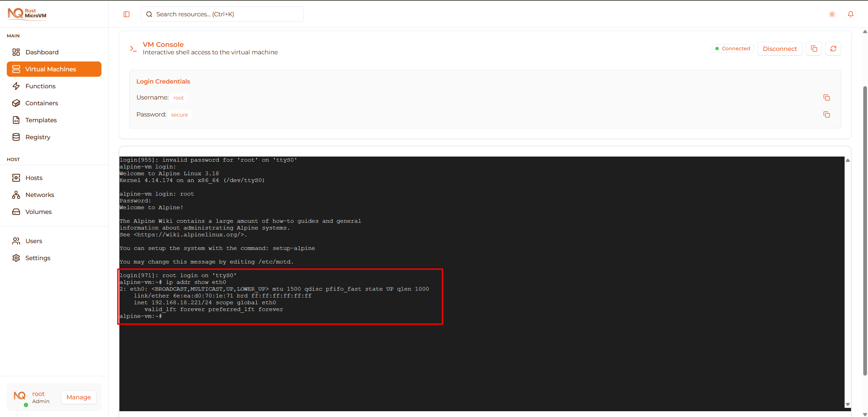The width and height of the screenshot is (868, 417).
Task: Switch to light theme using sun icon
Action: coord(832,14)
